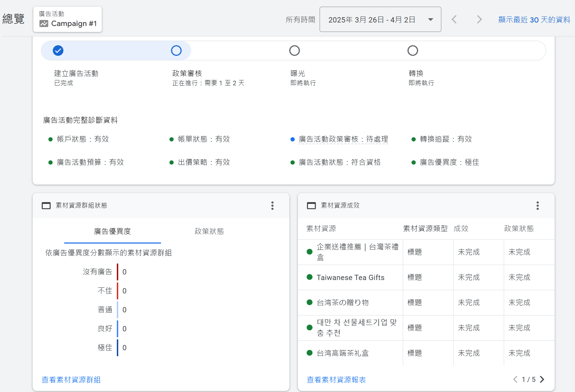
Task: Click the 所有時間 label
Action: tap(300, 20)
